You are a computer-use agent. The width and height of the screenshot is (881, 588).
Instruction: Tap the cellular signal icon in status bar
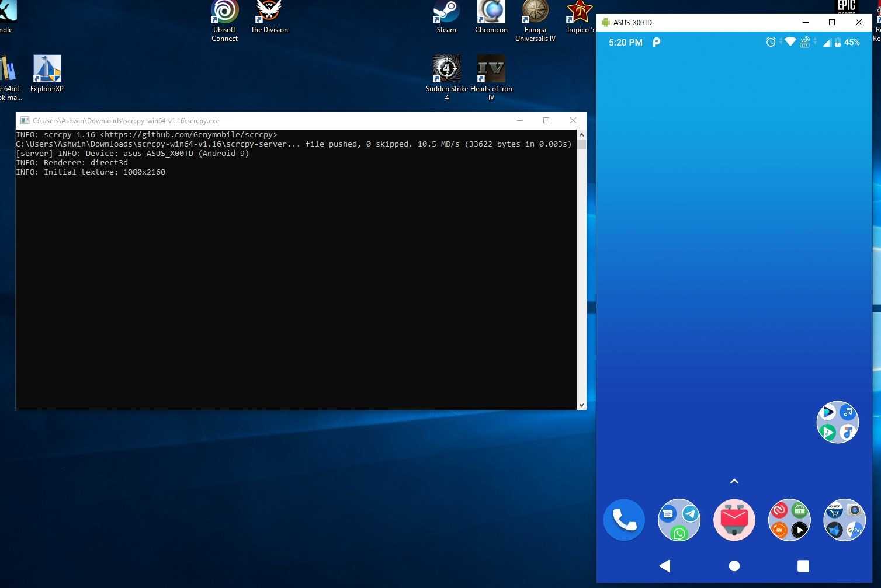(x=827, y=42)
